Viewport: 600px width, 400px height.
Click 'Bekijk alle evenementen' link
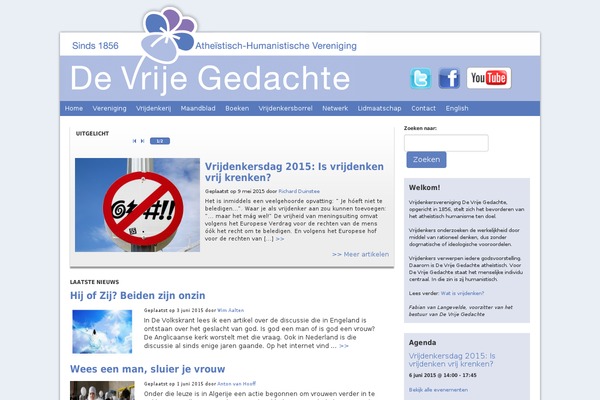tap(438, 390)
